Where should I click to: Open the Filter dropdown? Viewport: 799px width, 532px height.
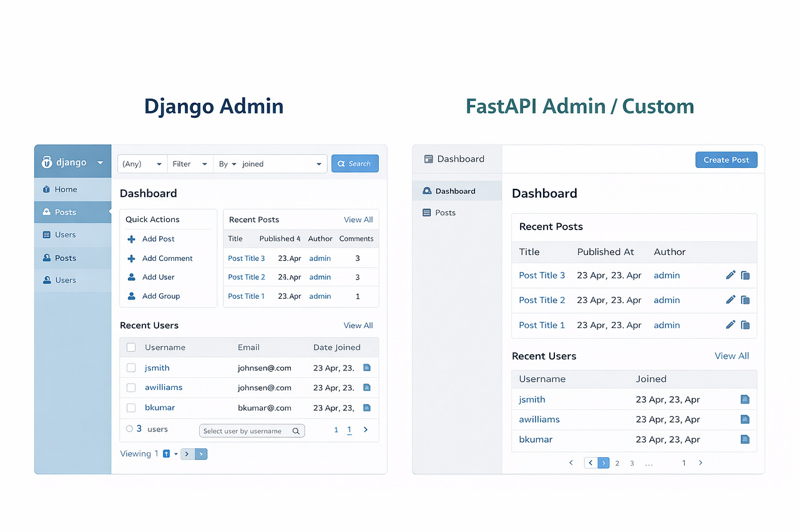coord(190,164)
